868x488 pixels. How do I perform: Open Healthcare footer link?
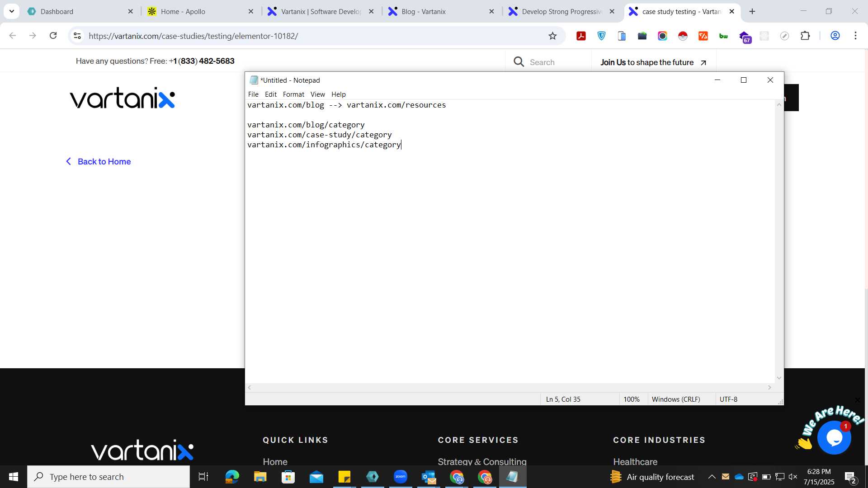[635, 461]
